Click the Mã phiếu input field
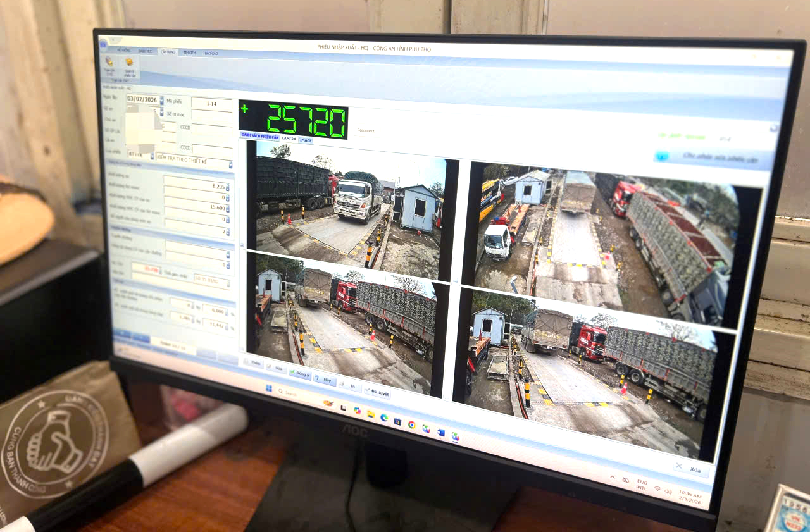Screen dimensions: 810x532 click(x=211, y=102)
